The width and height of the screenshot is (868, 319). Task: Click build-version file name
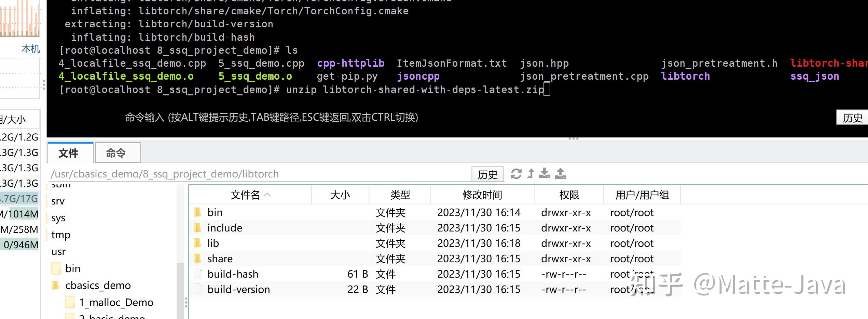238,289
